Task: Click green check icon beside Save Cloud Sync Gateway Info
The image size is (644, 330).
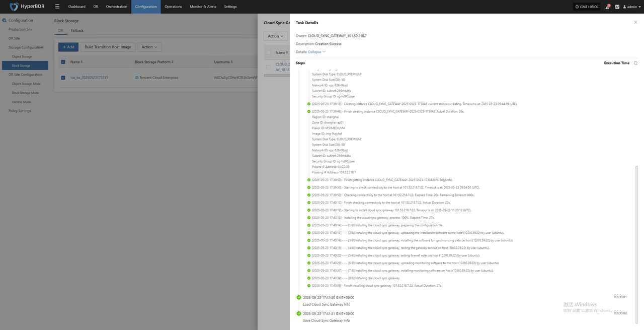Action: 299,313
